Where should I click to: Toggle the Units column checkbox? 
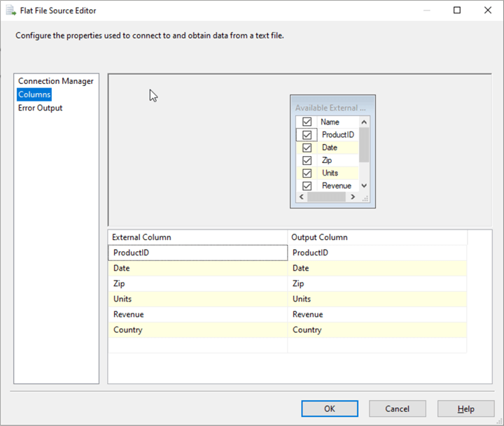[x=307, y=173]
